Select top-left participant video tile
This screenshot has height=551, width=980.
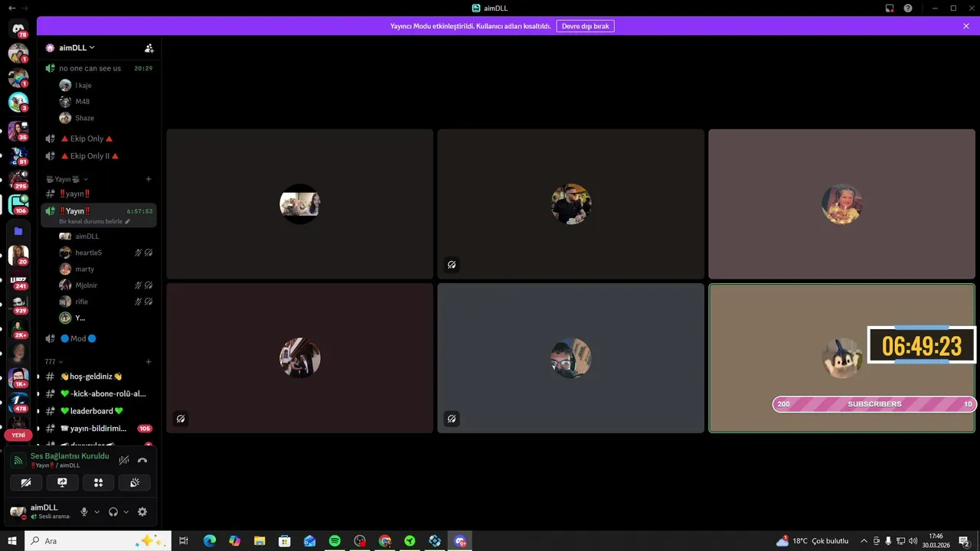[x=300, y=204]
